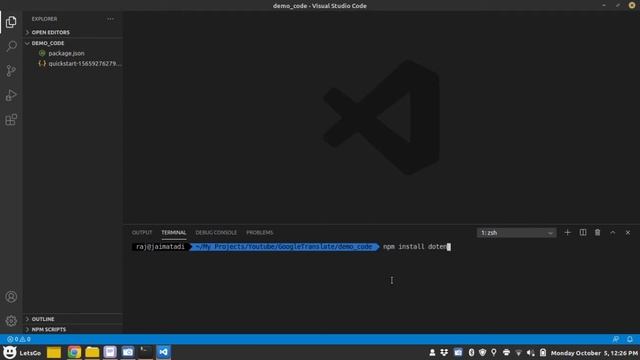Open the battery tray icon
Image resolution: width=640 pixels, height=360 pixels.
[543, 353]
